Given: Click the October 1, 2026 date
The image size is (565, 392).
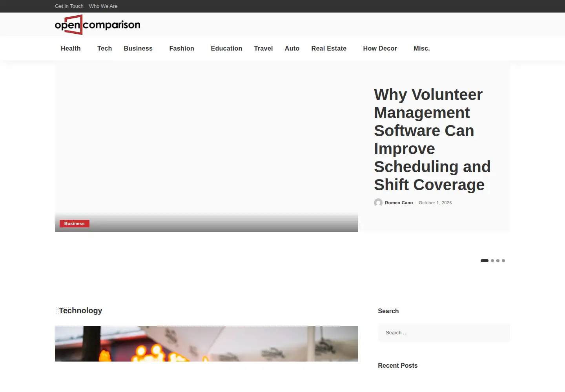Looking at the screenshot, I should point(435,203).
